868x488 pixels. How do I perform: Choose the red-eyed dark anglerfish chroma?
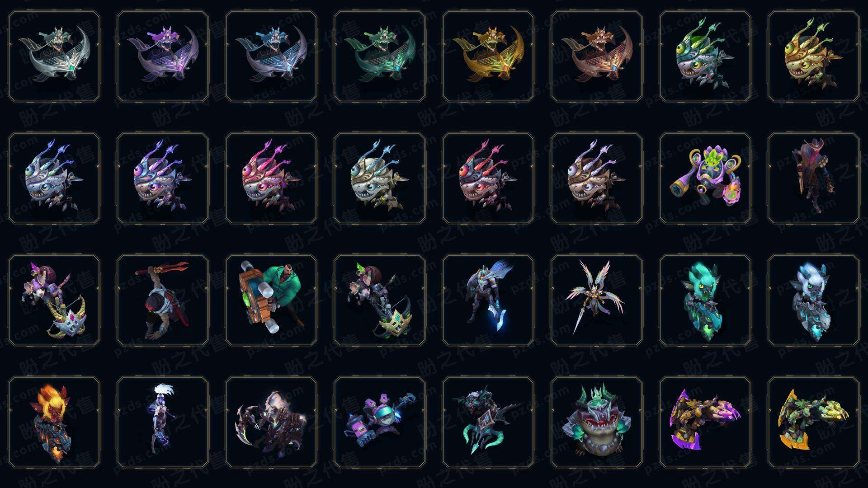[x=488, y=178]
